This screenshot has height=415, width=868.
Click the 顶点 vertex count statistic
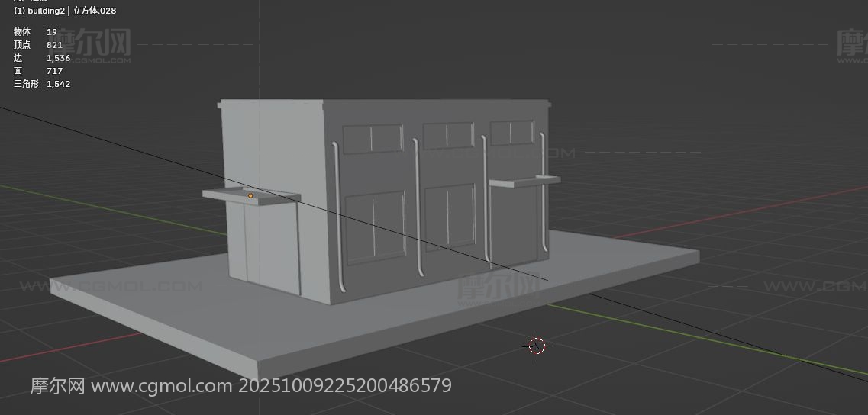(37, 45)
